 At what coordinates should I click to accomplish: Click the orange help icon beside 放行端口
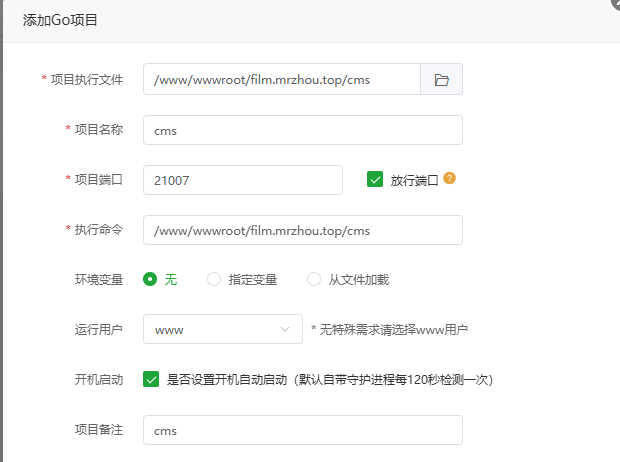(450, 179)
